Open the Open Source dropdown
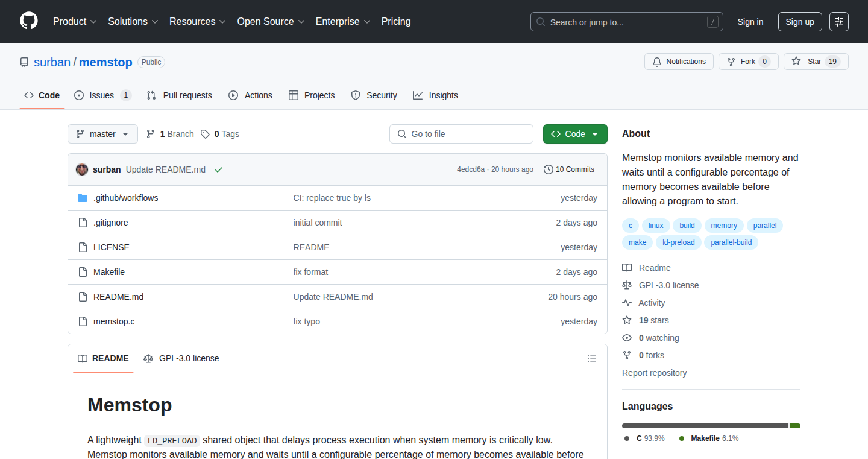868x459 pixels. (271, 22)
